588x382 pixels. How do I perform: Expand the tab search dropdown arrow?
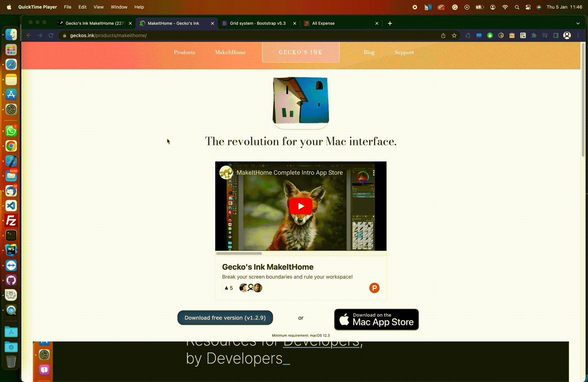[578, 23]
